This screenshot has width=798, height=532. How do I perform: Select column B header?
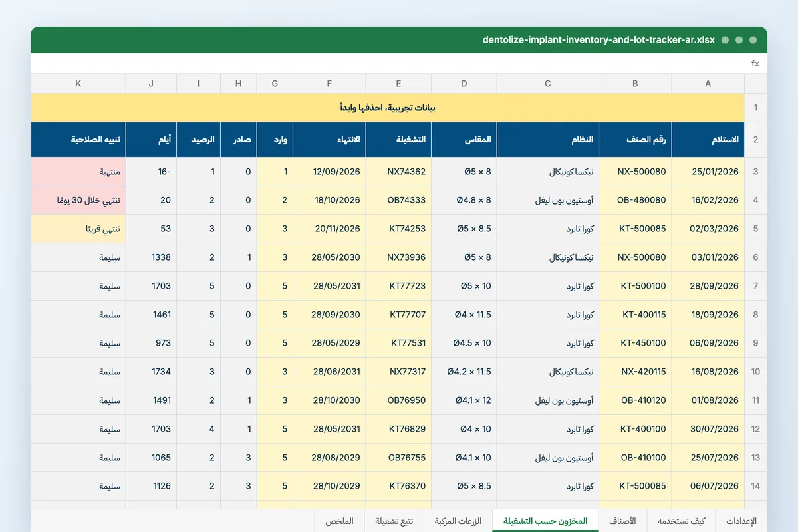pos(635,84)
